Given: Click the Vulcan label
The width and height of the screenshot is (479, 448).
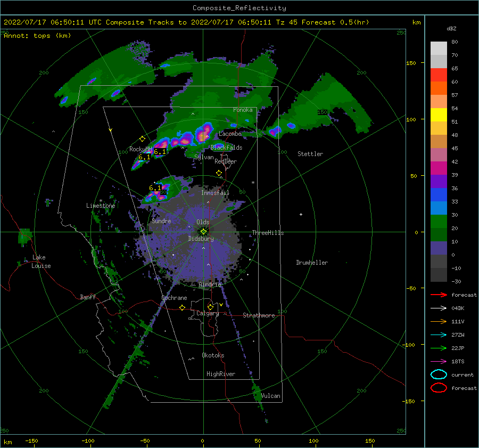Looking at the screenshot, I should click(271, 396).
